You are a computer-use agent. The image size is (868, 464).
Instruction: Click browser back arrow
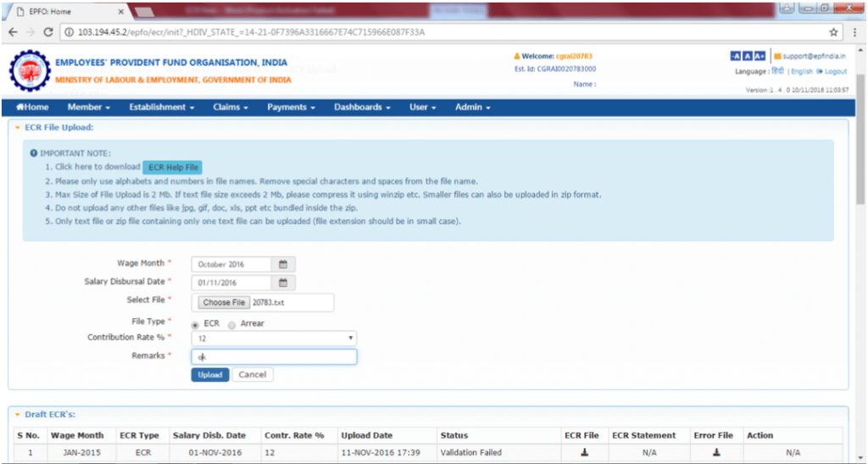click(13, 32)
